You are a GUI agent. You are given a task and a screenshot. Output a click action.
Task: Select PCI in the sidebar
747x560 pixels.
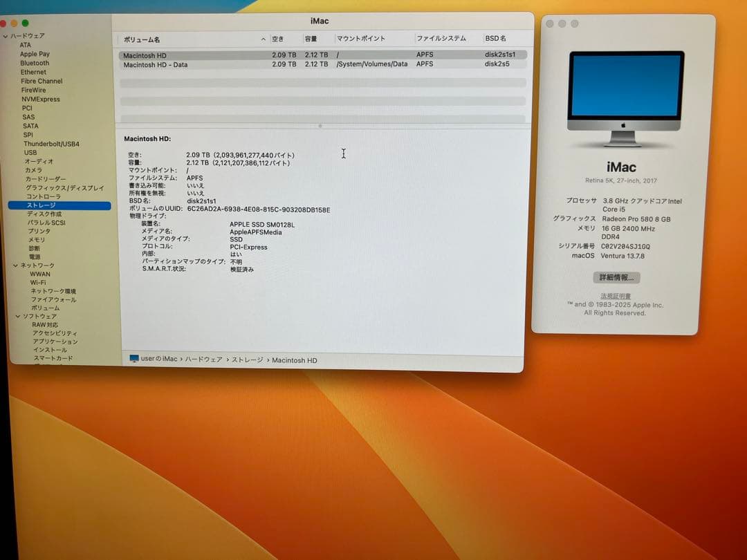[x=27, y=108]
